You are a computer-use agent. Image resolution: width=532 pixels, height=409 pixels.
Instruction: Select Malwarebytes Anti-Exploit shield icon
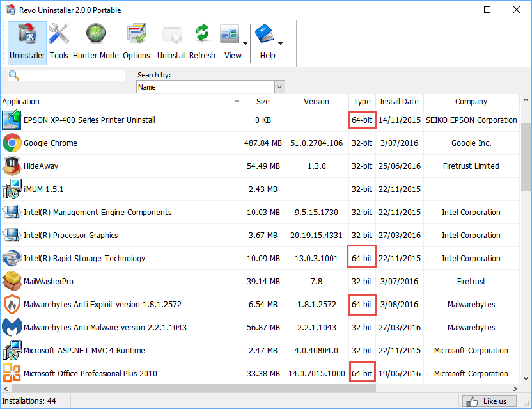tap(12, 305)
